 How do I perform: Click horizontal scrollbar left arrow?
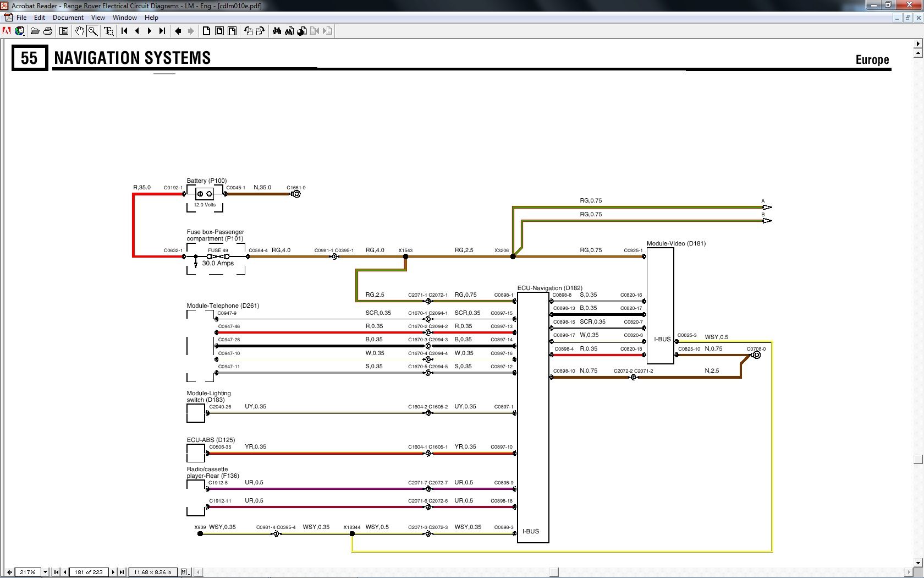coord(198,572)
